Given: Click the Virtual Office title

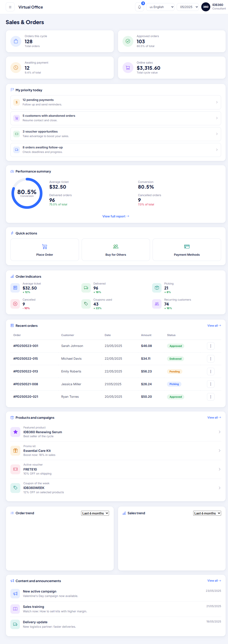Looking at the screenshot, I should click(x=31, y=7).
